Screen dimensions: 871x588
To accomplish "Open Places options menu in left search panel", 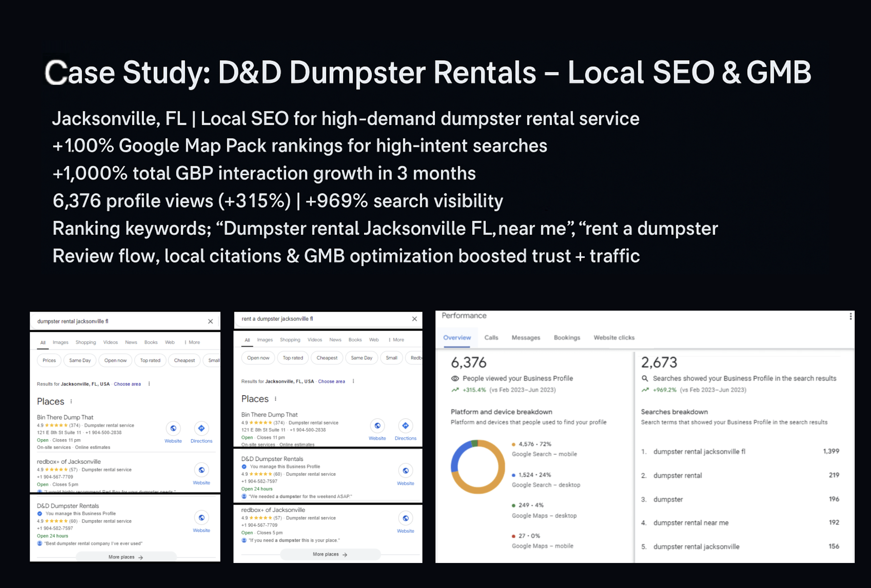I will tap(71, 401).
